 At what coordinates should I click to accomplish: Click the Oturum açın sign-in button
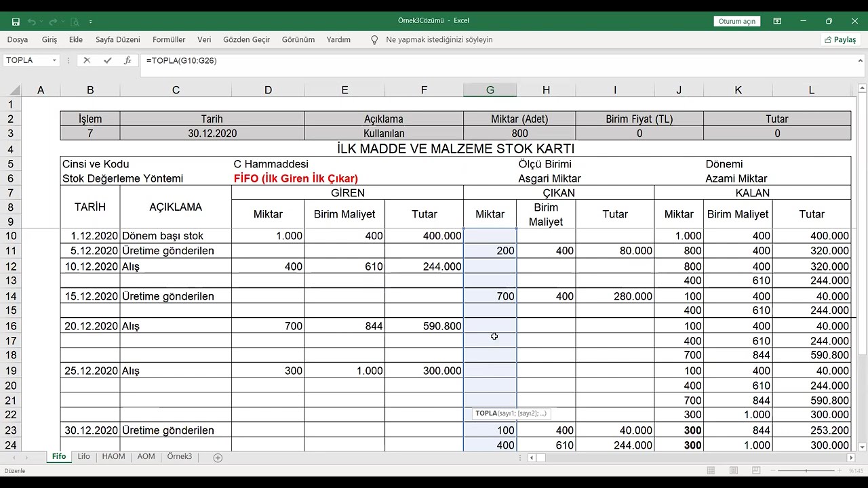[x=736, y=21]
